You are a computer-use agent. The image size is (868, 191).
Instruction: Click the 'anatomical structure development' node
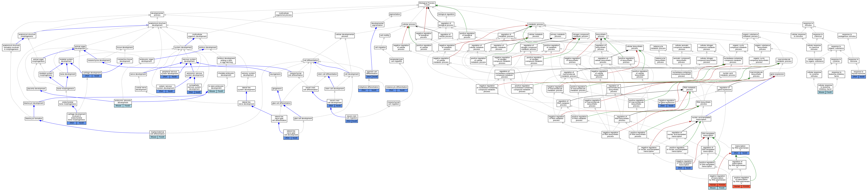[157, 24]
